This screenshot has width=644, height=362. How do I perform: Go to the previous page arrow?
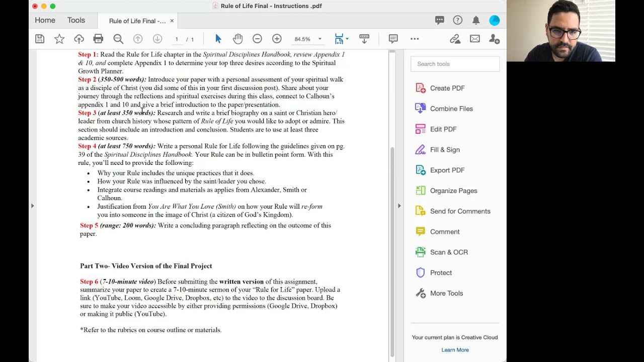click(x=138, y=39)
